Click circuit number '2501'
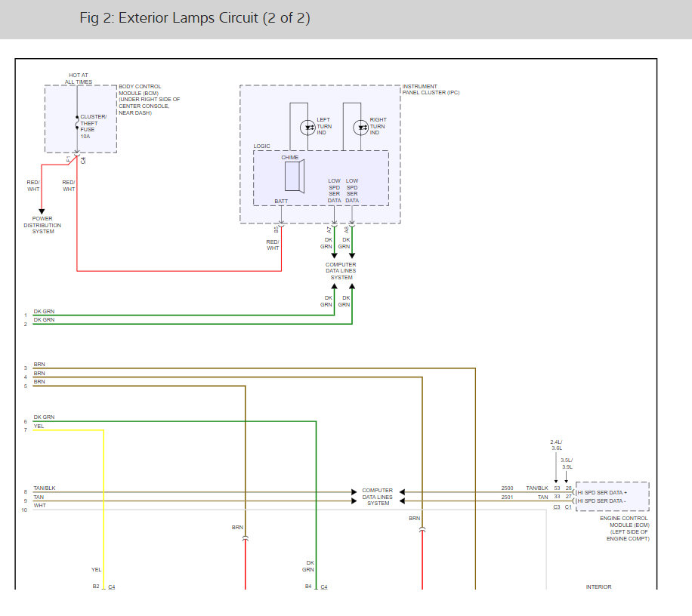This screenshot has width=692, height=616. pos(507,497)
